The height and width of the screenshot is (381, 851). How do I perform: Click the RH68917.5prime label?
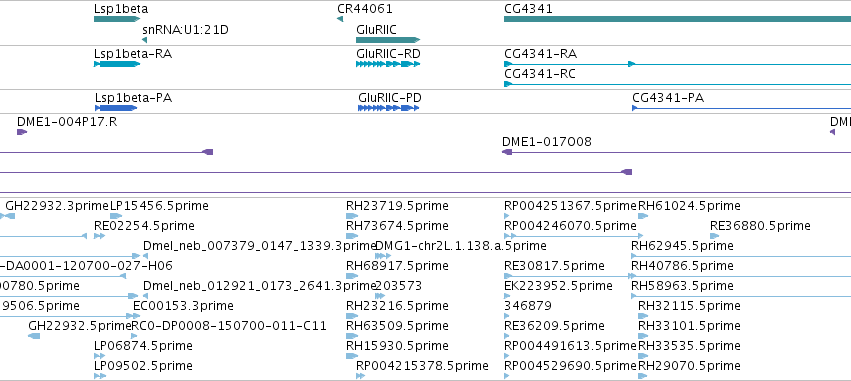tap(397, 266)
